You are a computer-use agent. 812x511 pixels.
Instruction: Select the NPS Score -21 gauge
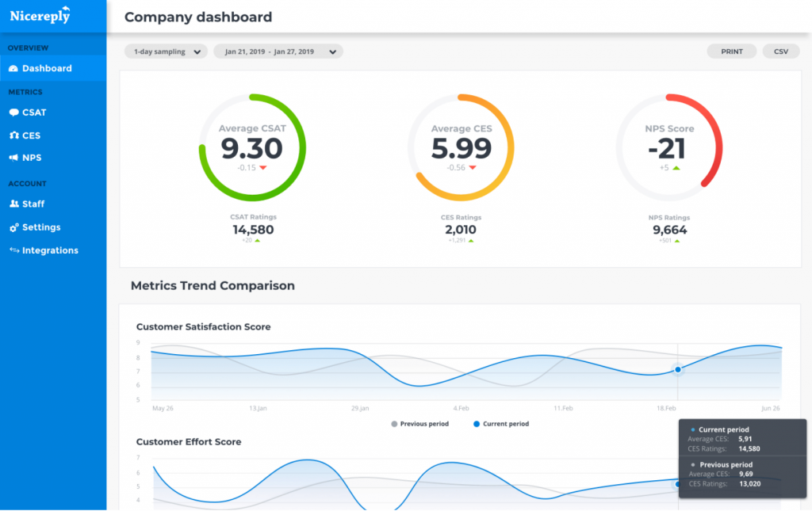[669, 148]
